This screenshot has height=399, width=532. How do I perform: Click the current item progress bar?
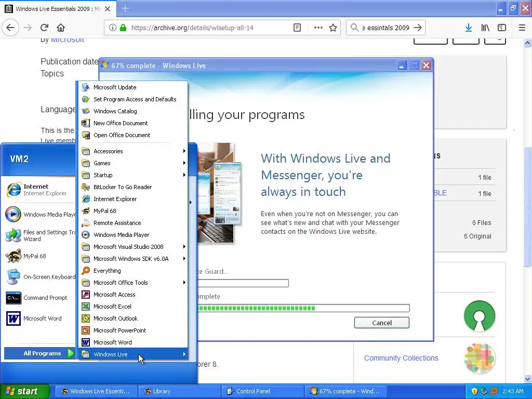[242, 283]
